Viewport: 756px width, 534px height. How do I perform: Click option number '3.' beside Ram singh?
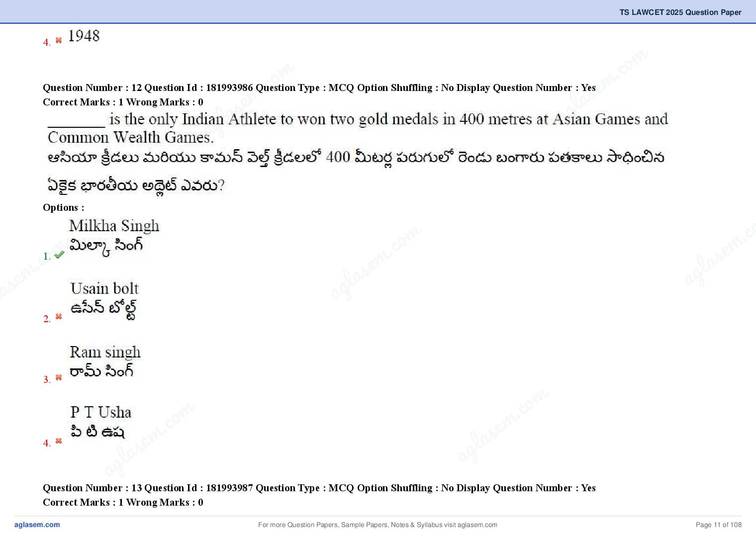47,379
